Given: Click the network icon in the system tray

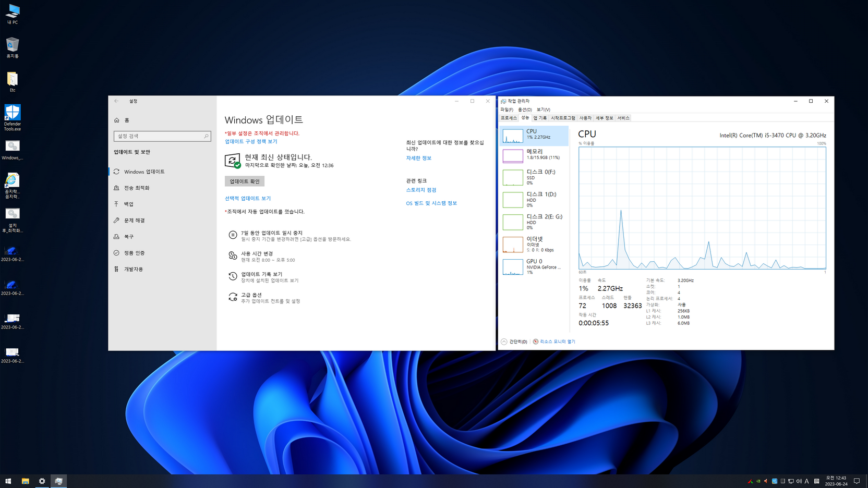Looking at the screenshot, I should [x=791, y=481].
